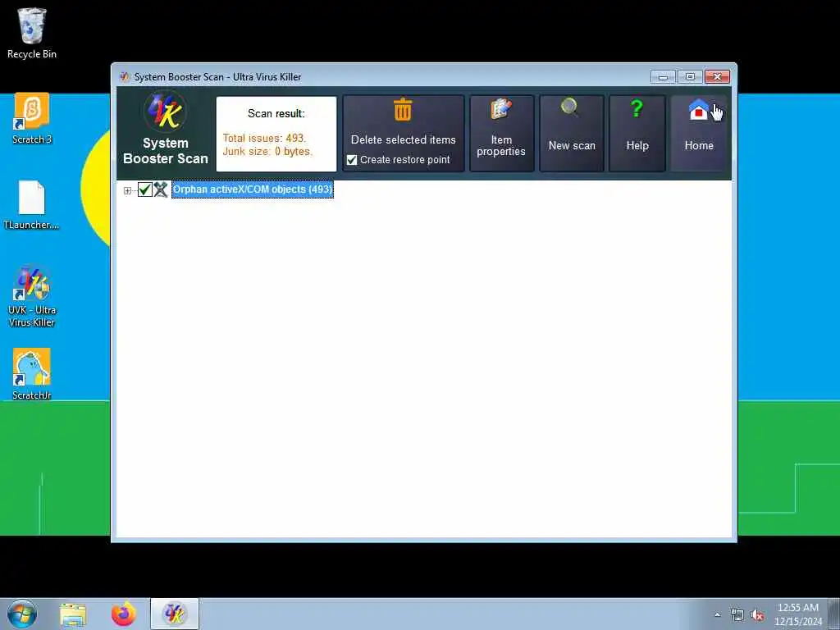Open File Explorer from the taskbar

[73, 614]
